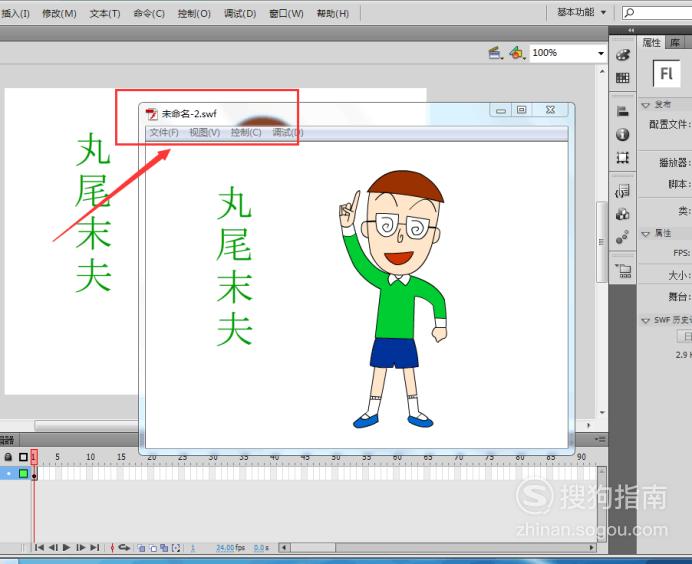Open the Color panel palette icon
The height and width of the screenshot is (564, 692).
(x=623, y=55)
